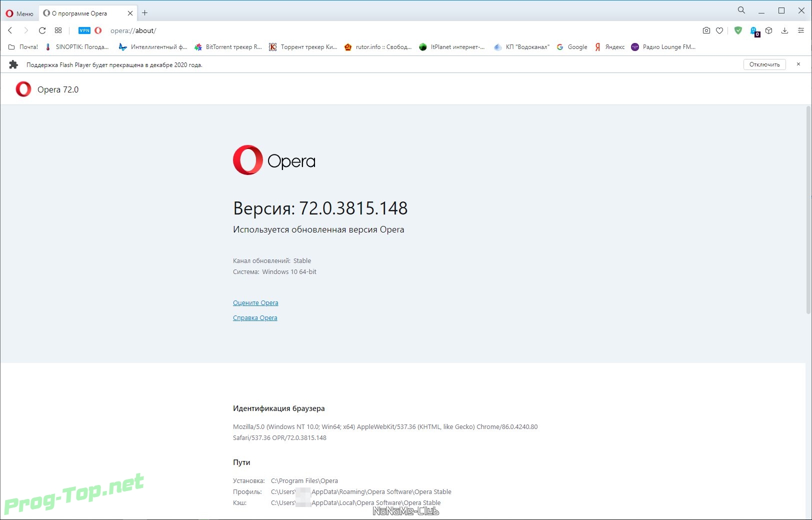Screen dimensions: 812x520
Task: Open the downloads panel
Action: [784, 30]
